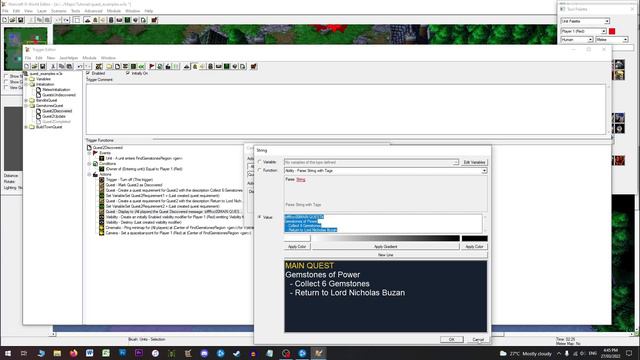Toggle second Show checkbox under minimap
Image resolution: width=640 pixels, height=360 pixels.
coord(6,82)
